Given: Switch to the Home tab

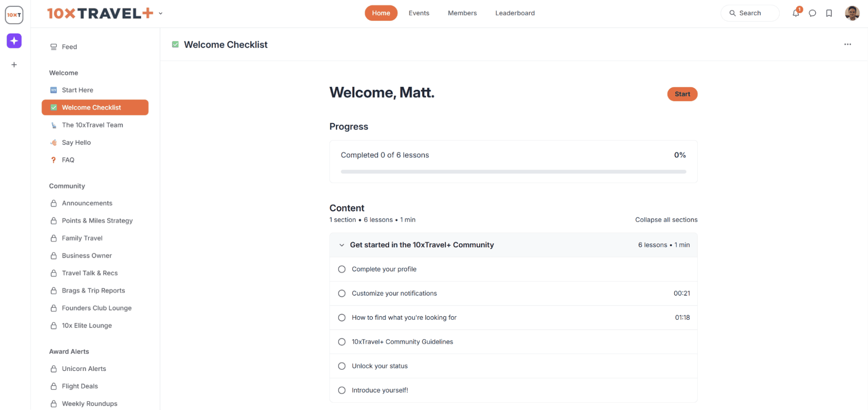Looking at the screenshot, I should tap(381, 13).
